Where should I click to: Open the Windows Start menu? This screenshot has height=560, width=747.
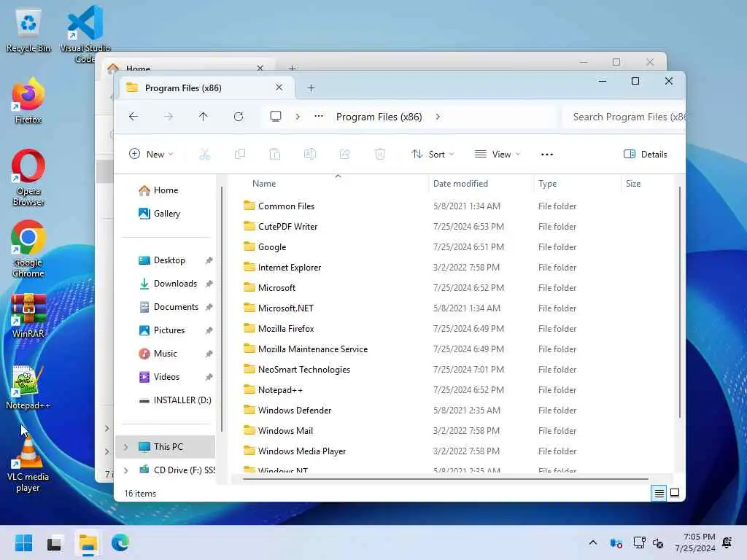(23, 542)
